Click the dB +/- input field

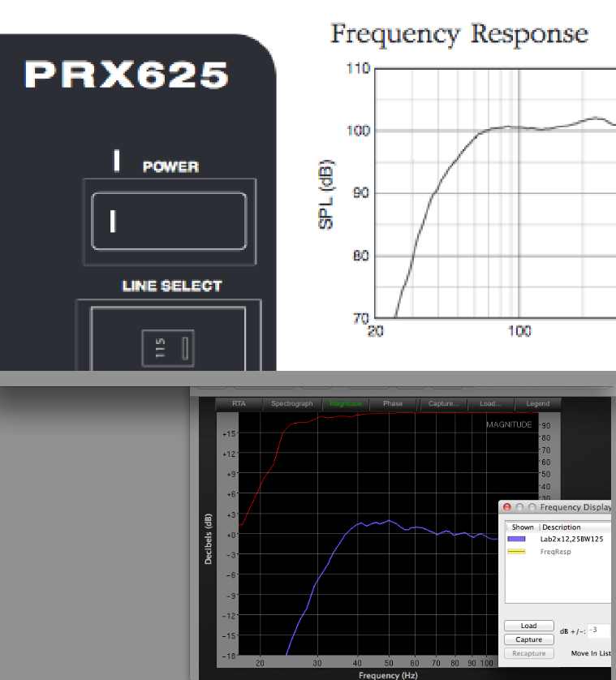click(599, 631)
